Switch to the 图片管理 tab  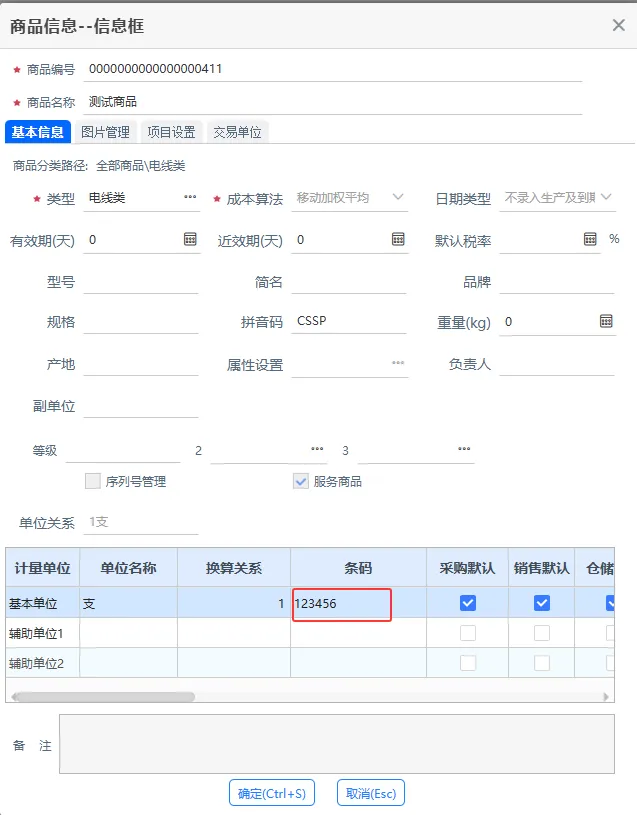coord(105,132)
